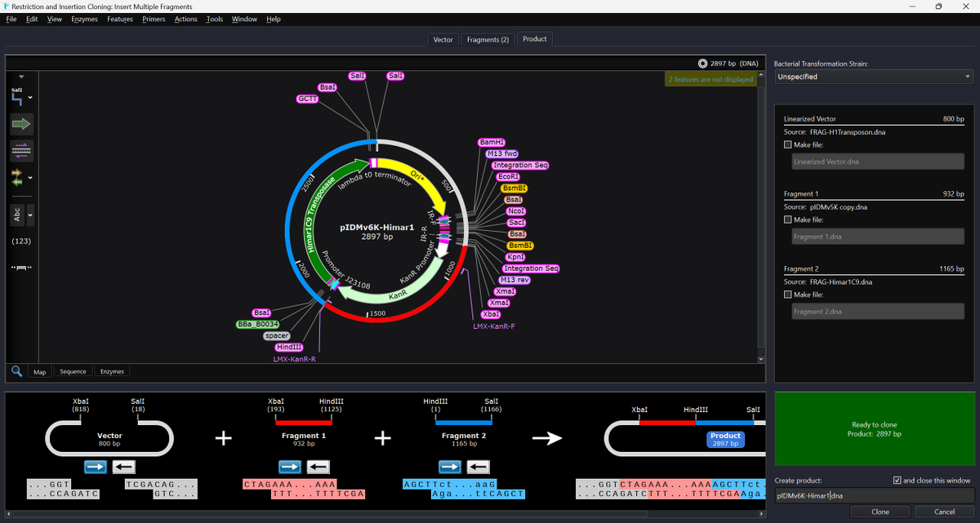Click the Clone button
Image resolution: width=980 pixels, height=523 pixels.
tap(880, 512)
